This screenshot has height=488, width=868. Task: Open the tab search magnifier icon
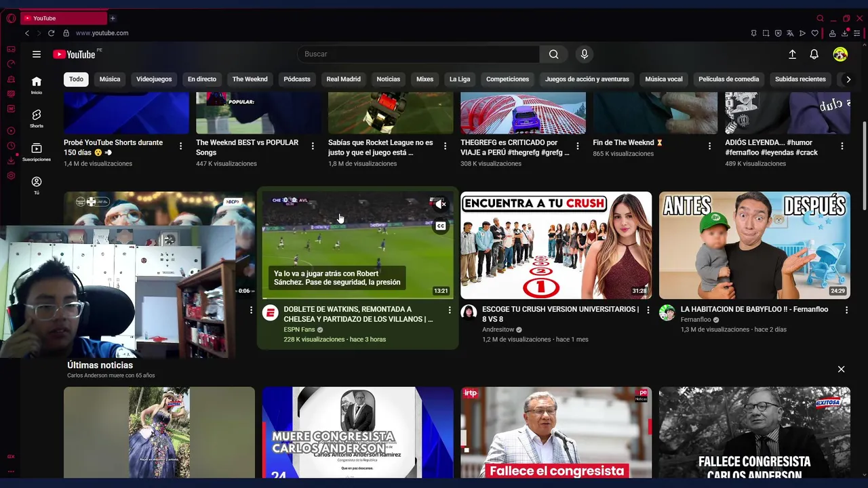(820, 18)
